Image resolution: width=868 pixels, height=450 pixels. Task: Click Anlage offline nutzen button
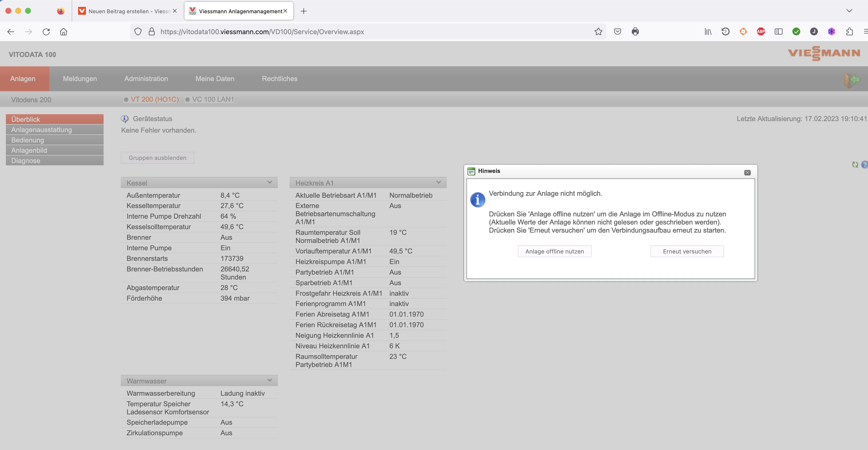click(554, 252)
